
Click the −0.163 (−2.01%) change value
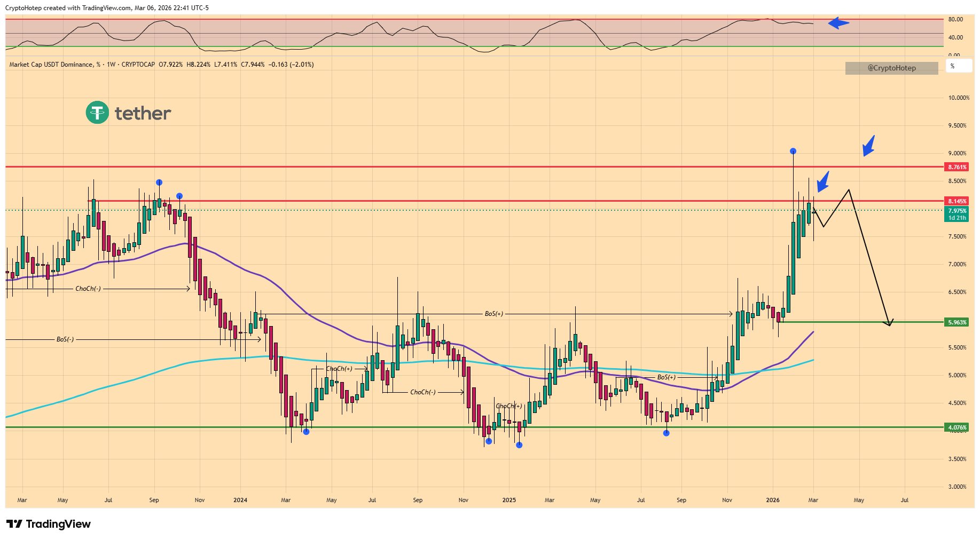[x=291, y=65]
